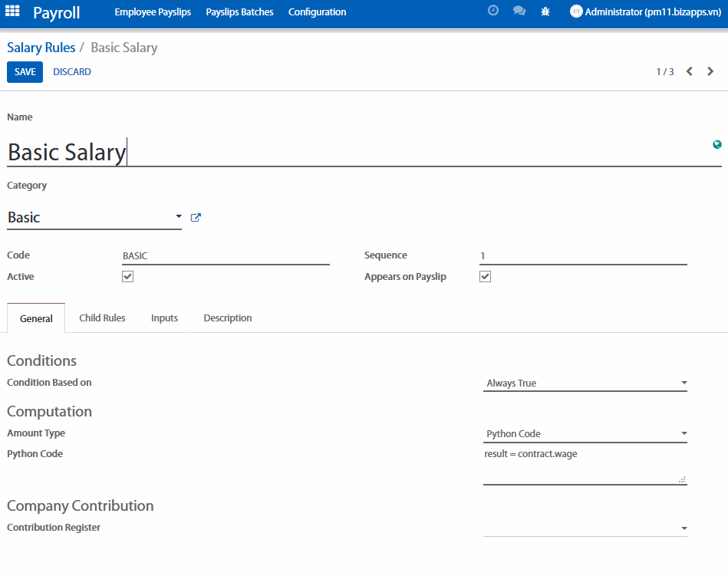Viewport: 728px width, 576px height.
Task: Click the Administrator user avatar
Action: click(575, 12)
